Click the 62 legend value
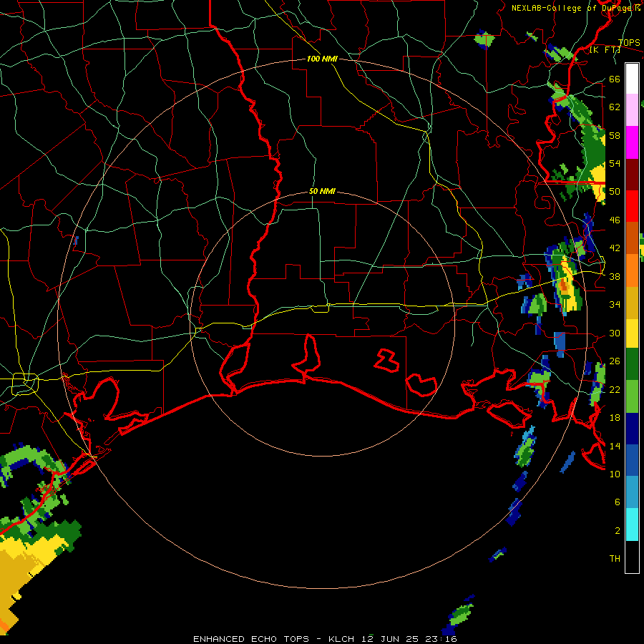 click(x=615, y=107)
